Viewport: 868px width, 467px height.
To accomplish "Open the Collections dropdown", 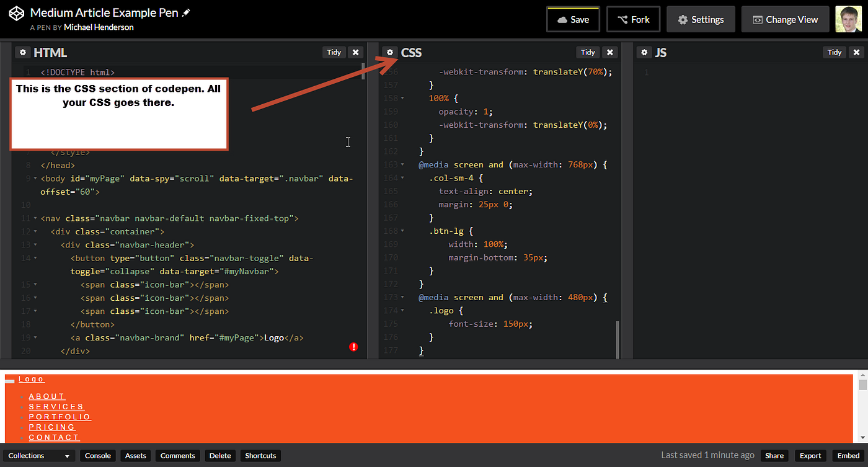I will [40, 456].
